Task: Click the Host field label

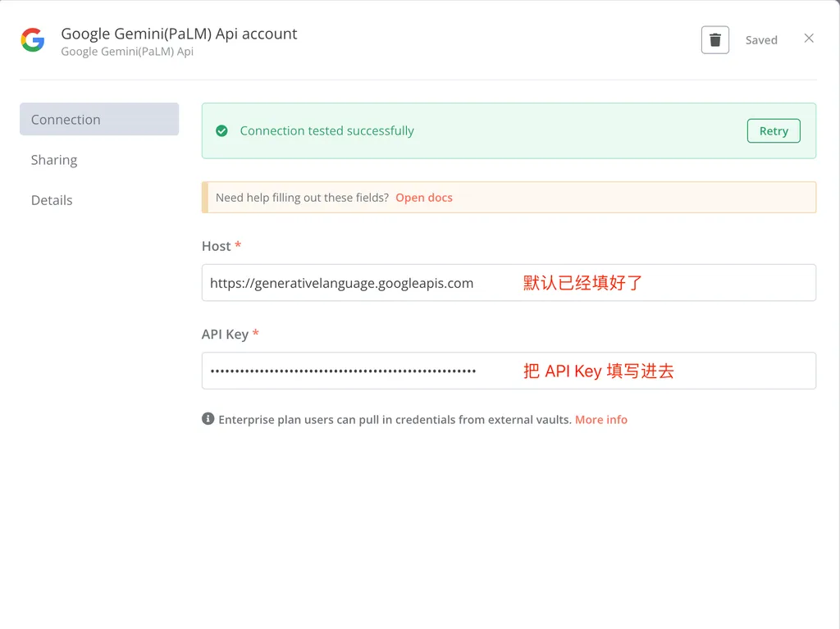Action: click(216, 246)
